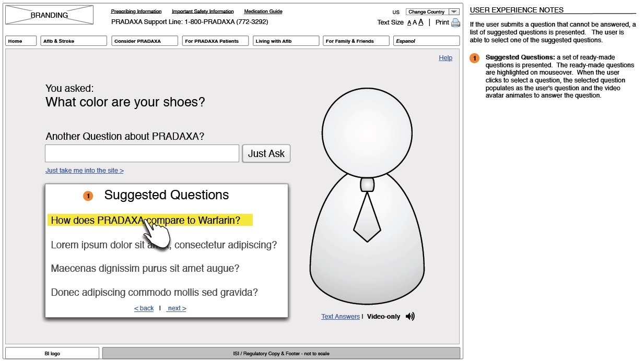
Task: Click the BI logo box
Action: (x=52, y=353)
